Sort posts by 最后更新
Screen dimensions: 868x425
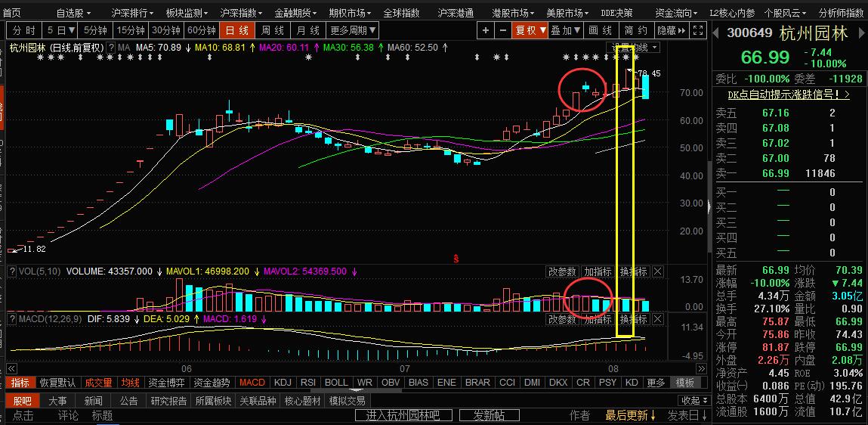(x=631, y=416)
